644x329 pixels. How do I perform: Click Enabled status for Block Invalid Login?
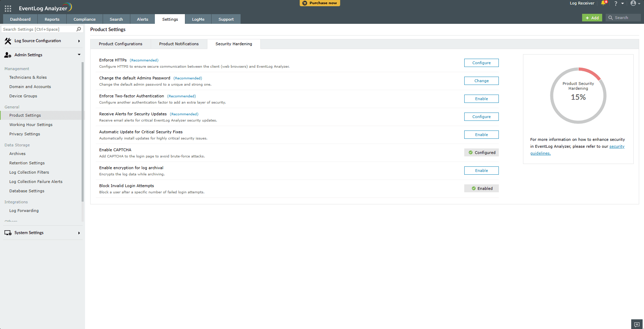(x=482, y=188)
